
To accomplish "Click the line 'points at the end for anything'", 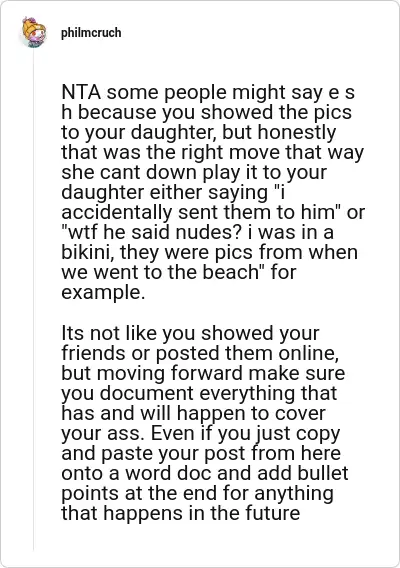I will (x=197, y=494).
